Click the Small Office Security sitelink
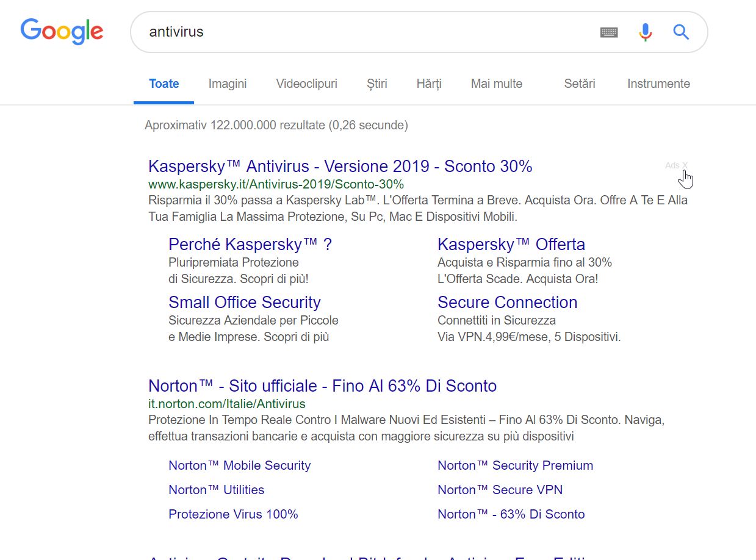This screenshot has height=560, width=756. (244, 302)
